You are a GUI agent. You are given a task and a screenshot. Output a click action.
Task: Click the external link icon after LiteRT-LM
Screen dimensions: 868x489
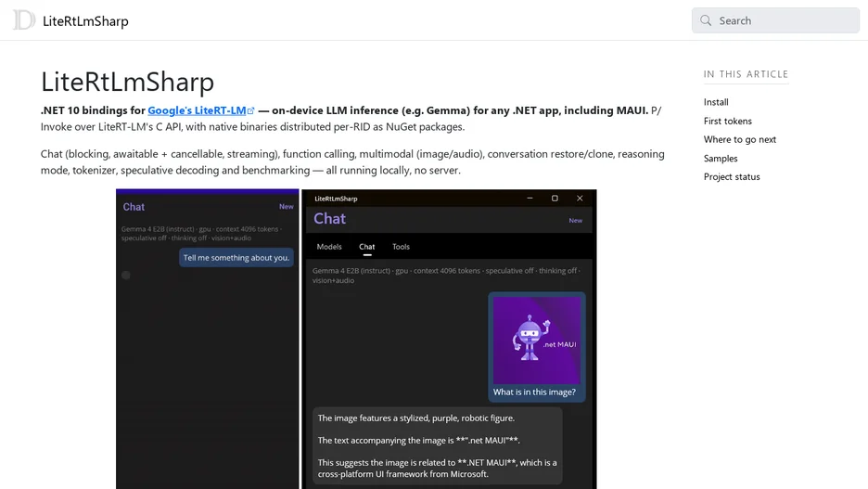(x=250, y=110)
